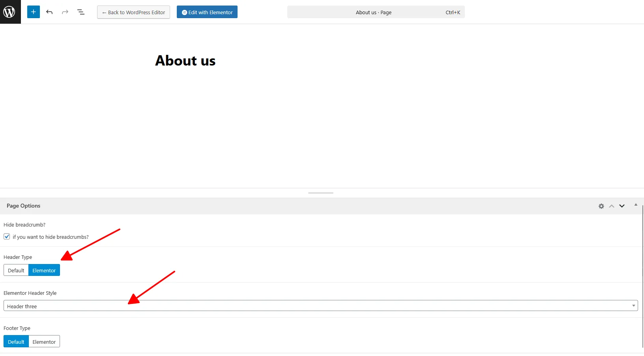Open the Elementor Header Style dropdown

click(x=320, y=306)
